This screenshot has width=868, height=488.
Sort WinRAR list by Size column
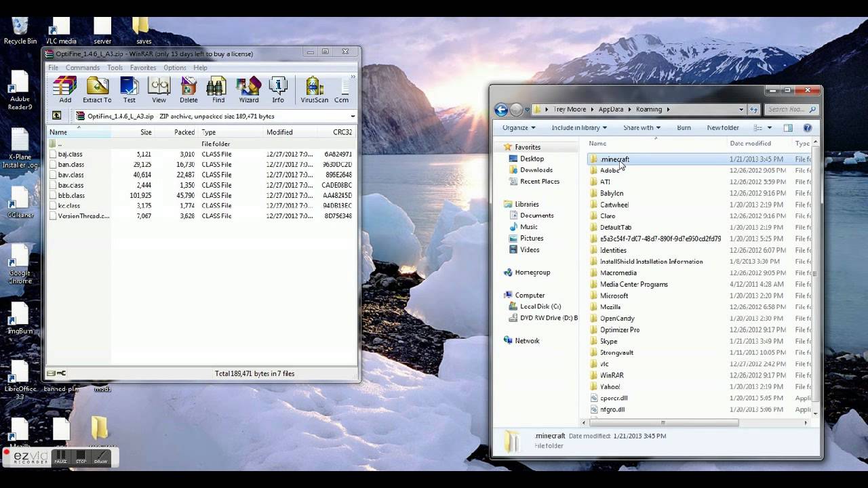[x=132, y=132]
